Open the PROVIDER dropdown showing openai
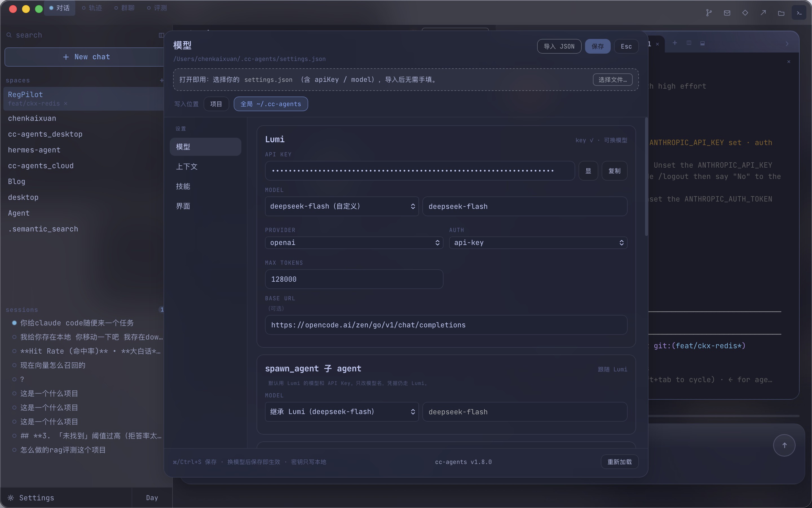812x508 pixels. 354,243
